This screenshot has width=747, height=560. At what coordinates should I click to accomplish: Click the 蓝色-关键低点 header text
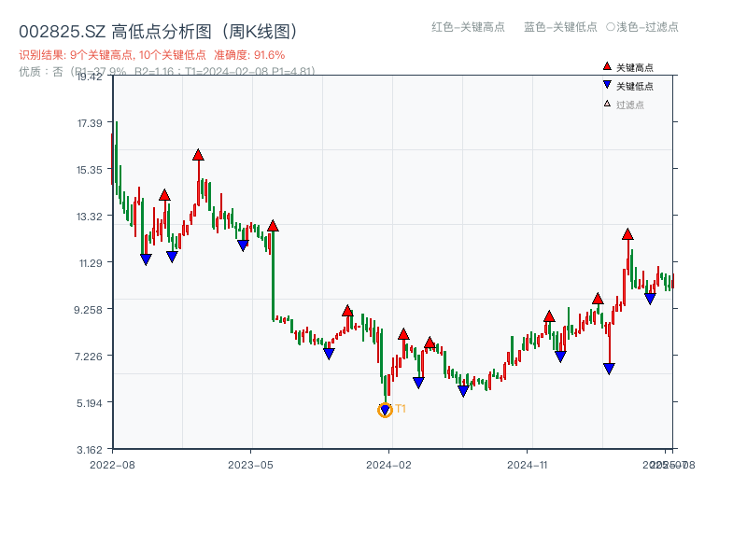click(560, 27)
